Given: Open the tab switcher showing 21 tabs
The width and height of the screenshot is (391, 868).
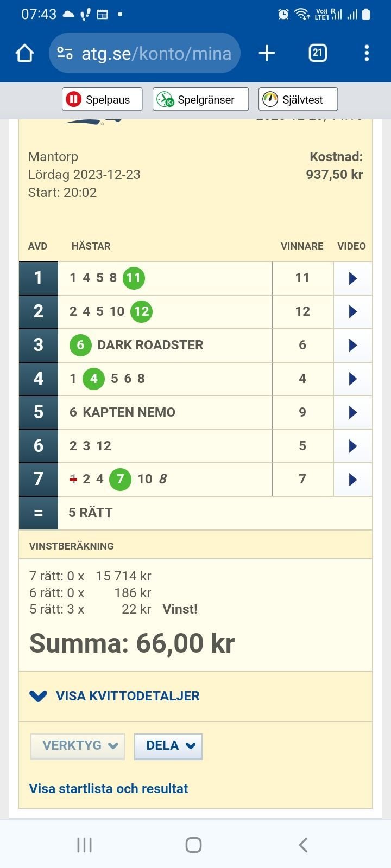Looking at the screenshot, I should pyautogui.click(x=318, y=53).
